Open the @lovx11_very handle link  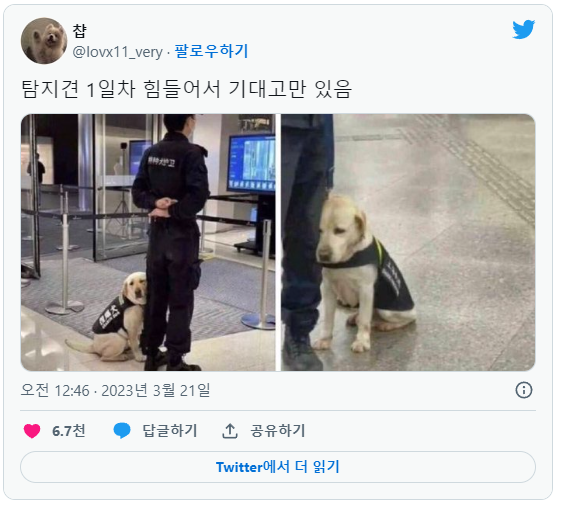pos(118,52)
